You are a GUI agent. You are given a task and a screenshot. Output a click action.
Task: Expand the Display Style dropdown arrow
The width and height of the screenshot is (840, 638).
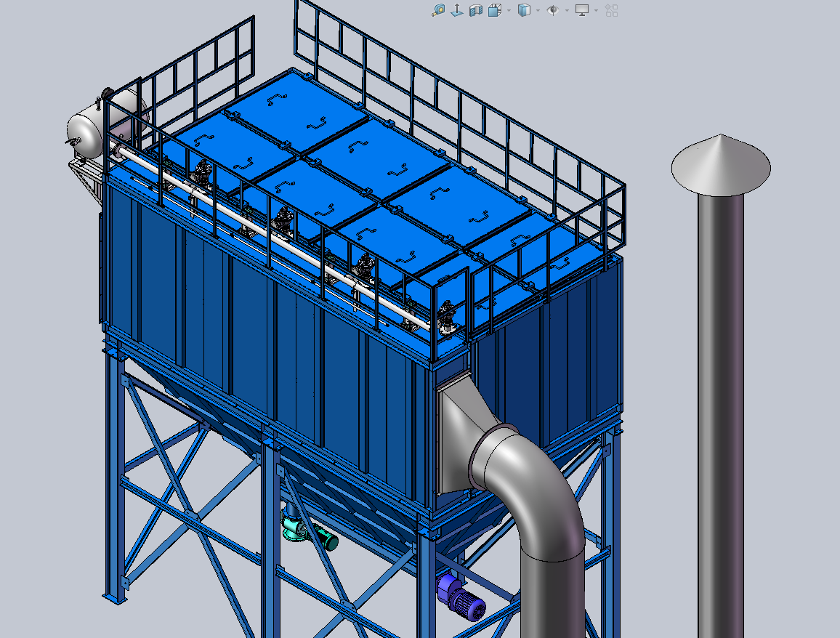click(x=538, y=11)
